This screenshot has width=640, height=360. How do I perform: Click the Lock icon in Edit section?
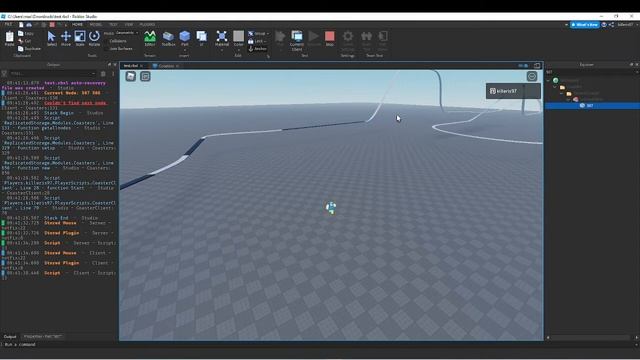[251, 41]
